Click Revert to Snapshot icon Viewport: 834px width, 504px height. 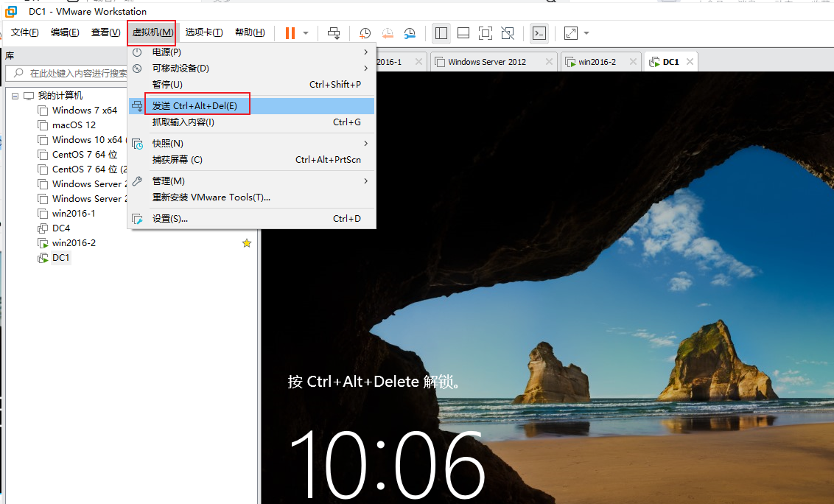388,33
